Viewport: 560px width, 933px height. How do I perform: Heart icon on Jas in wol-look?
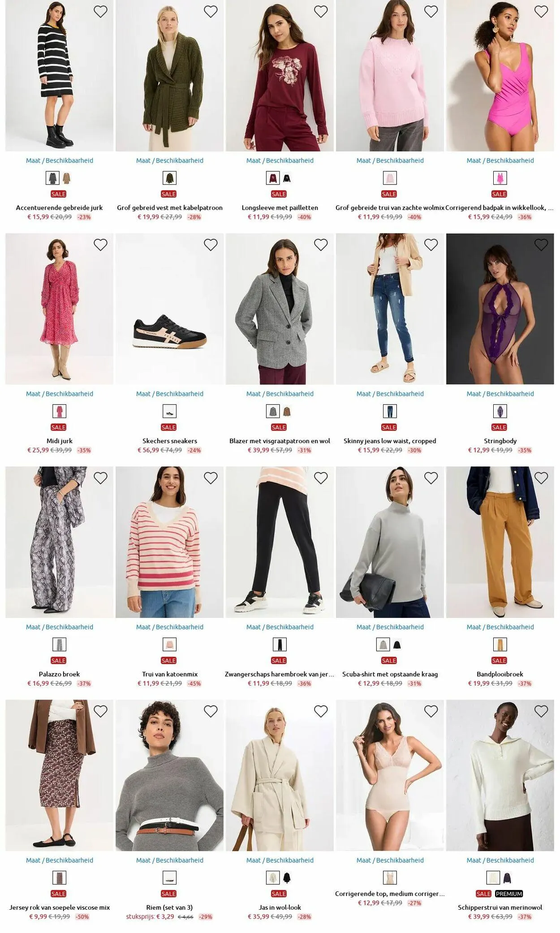pos(321,711)
